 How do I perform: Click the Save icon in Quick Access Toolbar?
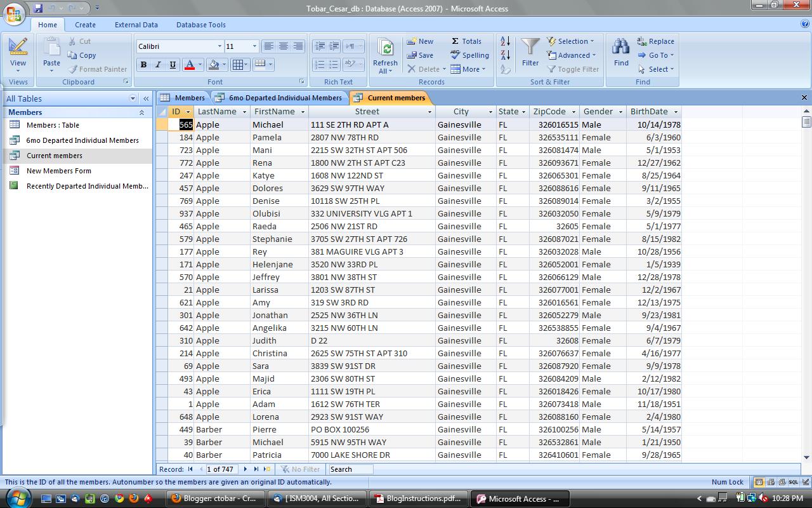click(x=37, y=8)
